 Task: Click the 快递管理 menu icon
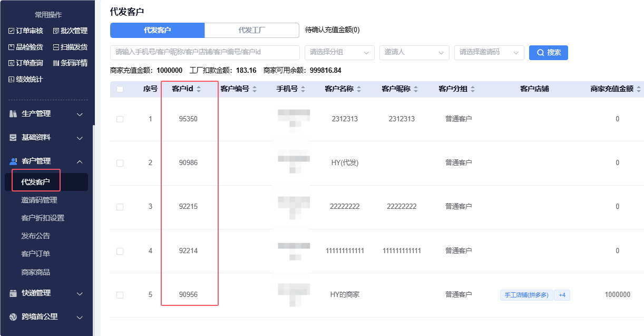(x=13, y=293)
